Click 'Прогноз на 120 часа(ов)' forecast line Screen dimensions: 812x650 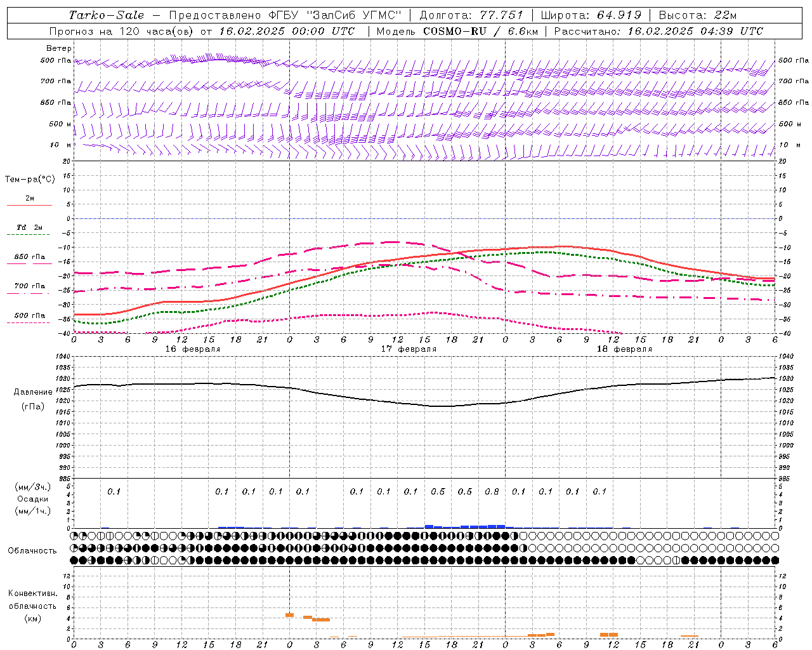pos(122,31)
